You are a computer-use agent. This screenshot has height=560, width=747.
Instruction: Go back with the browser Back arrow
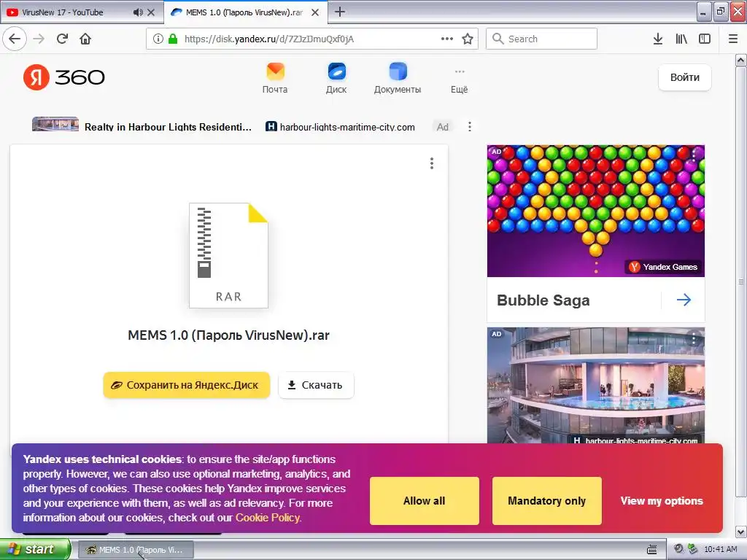coord(15,39)
